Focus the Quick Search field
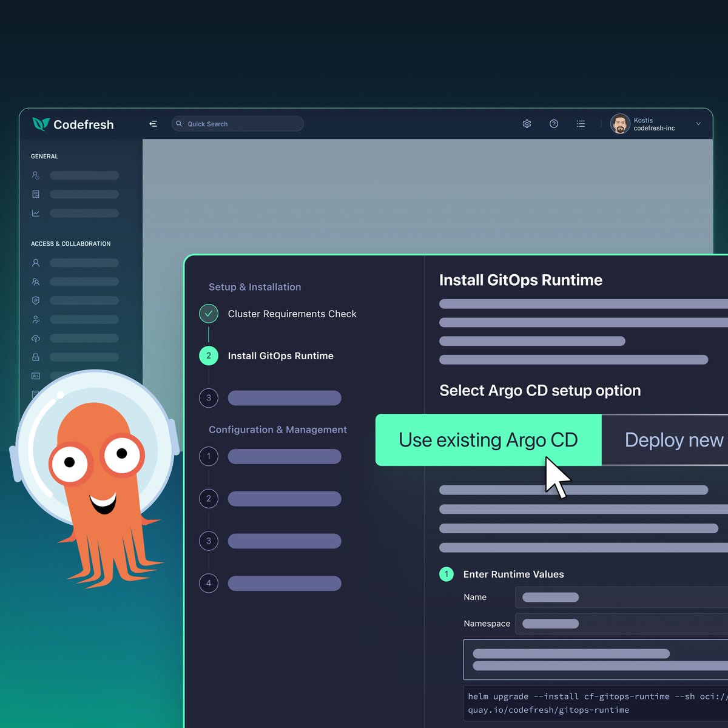 click(x=237, y=124)
